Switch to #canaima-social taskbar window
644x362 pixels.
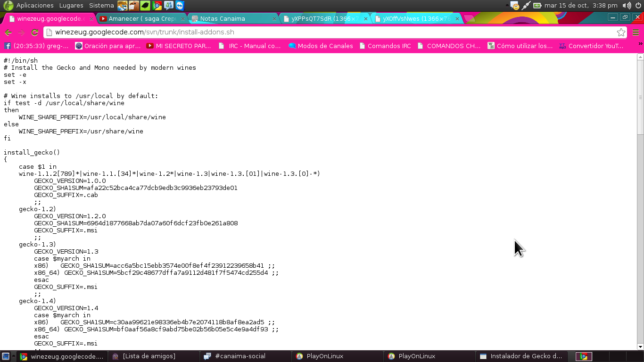point(246,356)
